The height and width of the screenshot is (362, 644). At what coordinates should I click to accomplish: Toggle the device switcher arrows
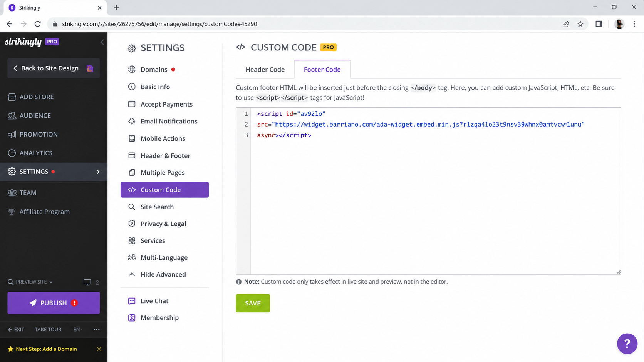[x=97, y=282]
